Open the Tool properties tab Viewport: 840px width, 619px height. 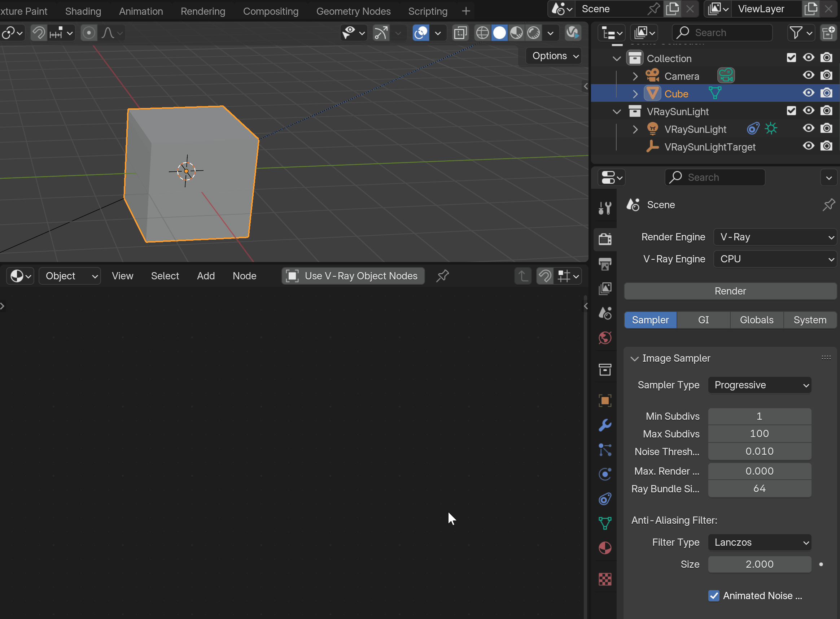pos(605,208)
